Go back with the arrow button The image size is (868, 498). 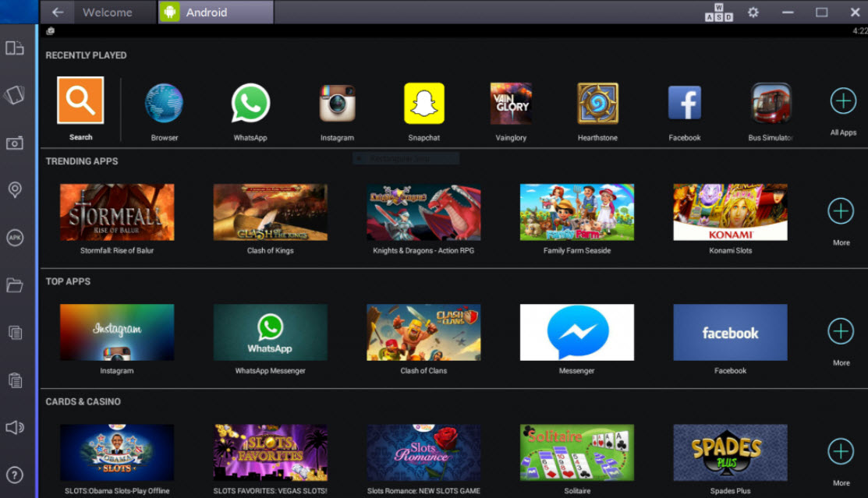click(x=58, y=12)
